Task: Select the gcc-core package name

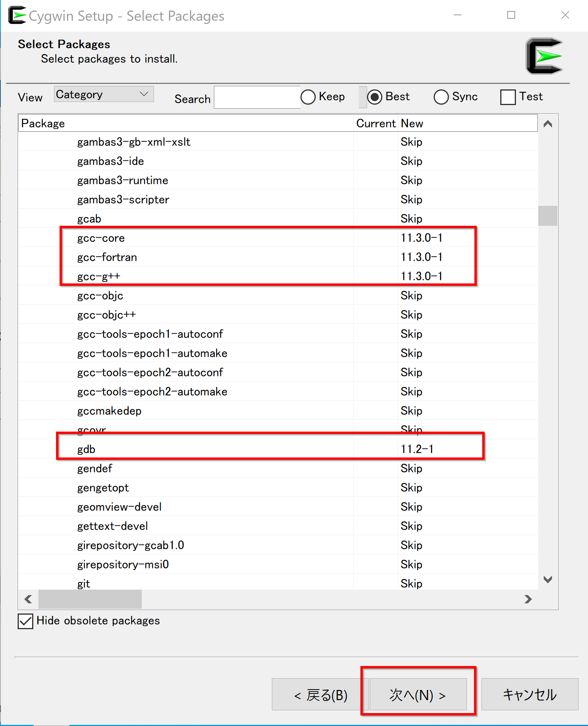Action: 101,238
